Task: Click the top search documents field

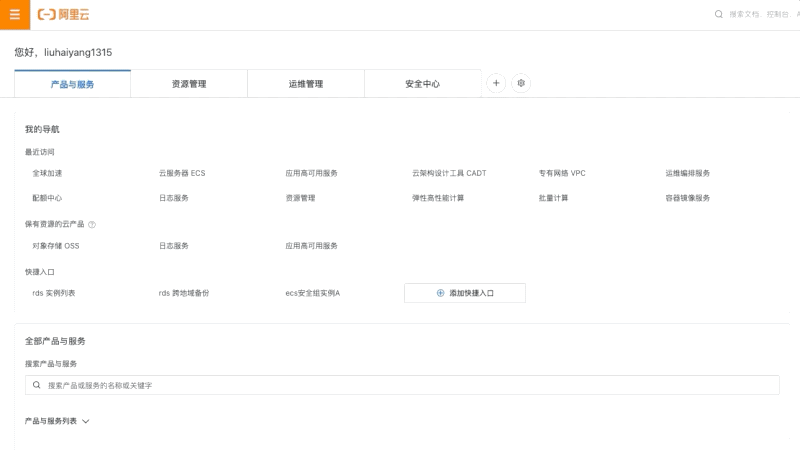Action: 764,14
